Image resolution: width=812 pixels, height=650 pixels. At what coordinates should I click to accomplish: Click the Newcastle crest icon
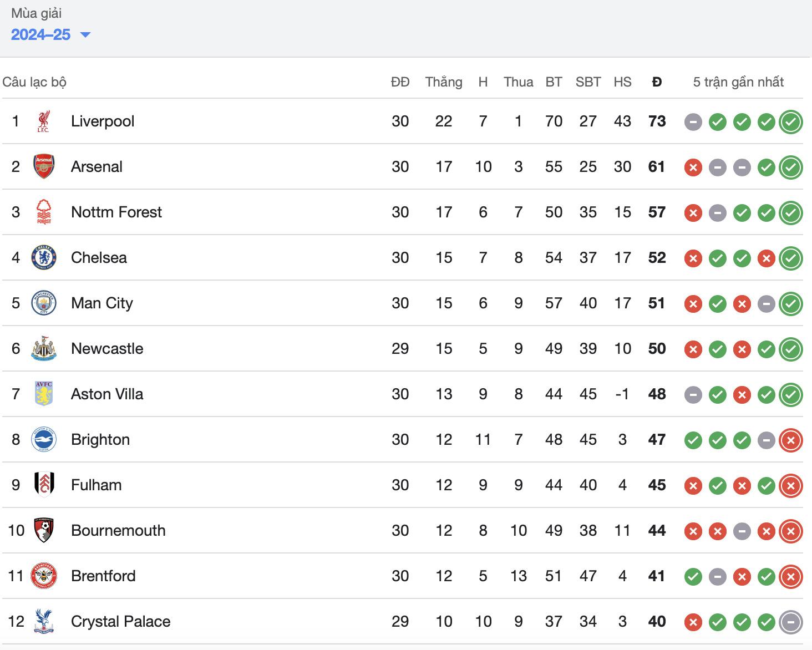pos(44,349)
